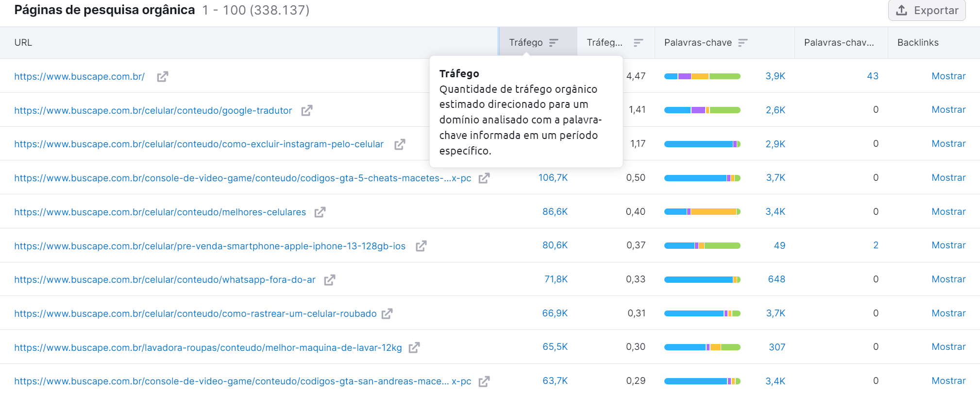Open the codigos-gta-5-cheats URL link
The height and width of the screenshot is (397, 980).
pyautogui.click(x=243, y=178)
